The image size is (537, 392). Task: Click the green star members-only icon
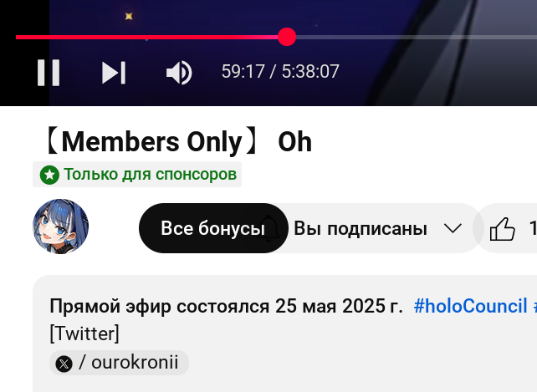coord(49,175)
